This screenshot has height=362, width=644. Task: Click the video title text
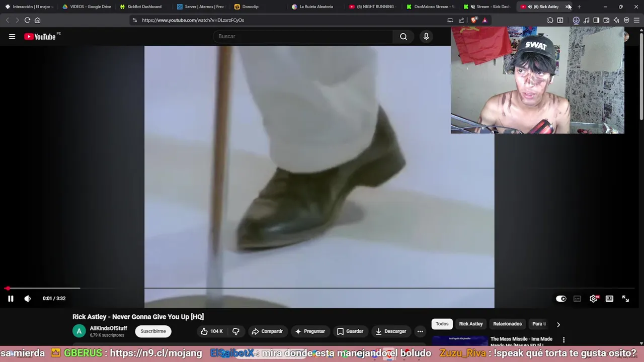[138, 317]
